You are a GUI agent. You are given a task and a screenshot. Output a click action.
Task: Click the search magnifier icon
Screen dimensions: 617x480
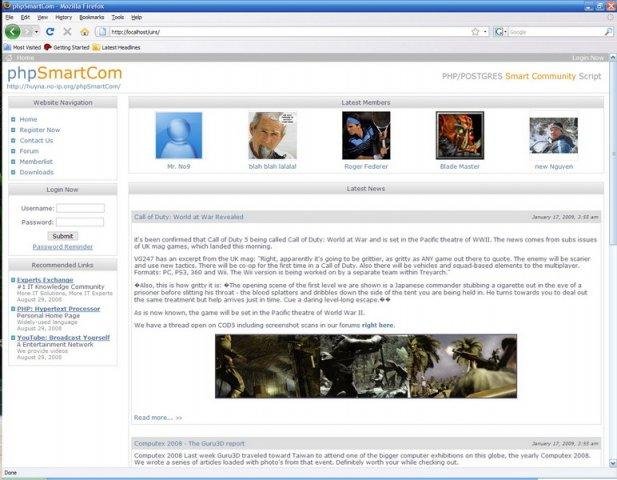point(608,32)
